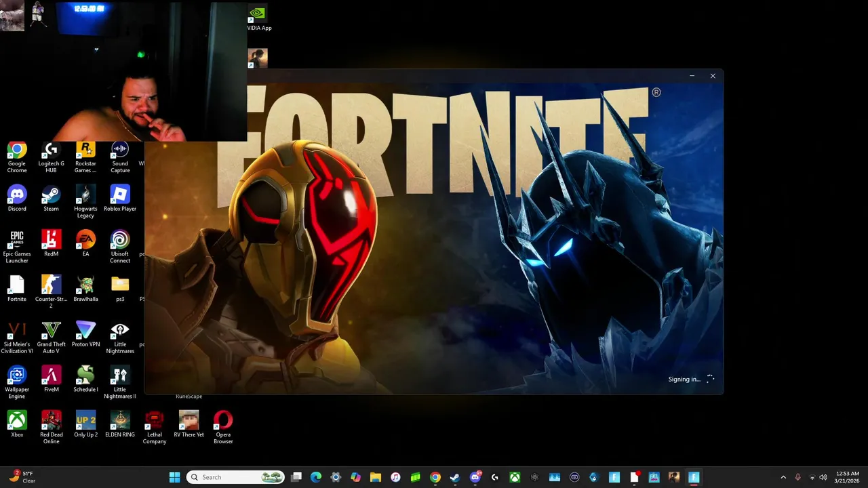Open the Little Nightmares II shortcut
This screenshot has width=868, height=488.
[120, 382]
